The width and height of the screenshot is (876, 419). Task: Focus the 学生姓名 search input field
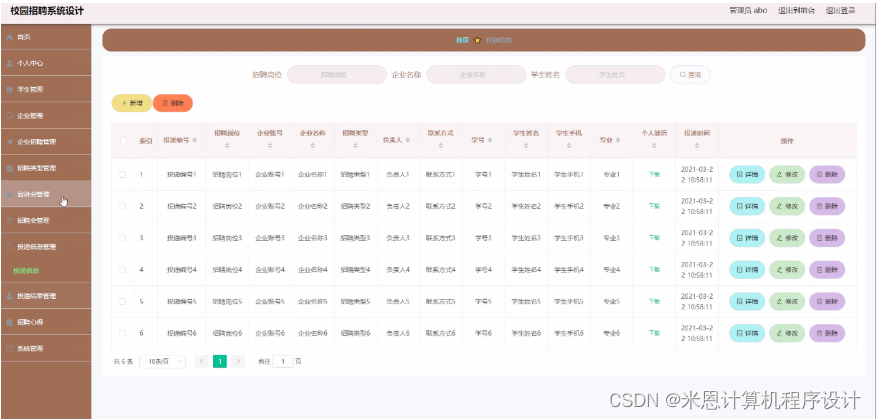click(x=615, y=74)
